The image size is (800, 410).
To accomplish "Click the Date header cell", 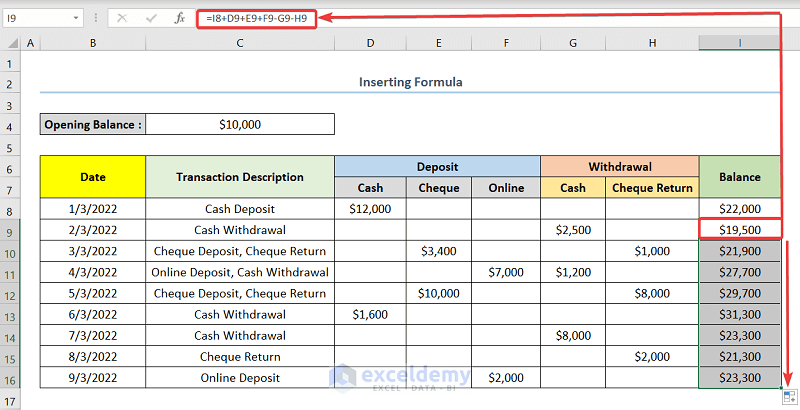I will (93, 177).
